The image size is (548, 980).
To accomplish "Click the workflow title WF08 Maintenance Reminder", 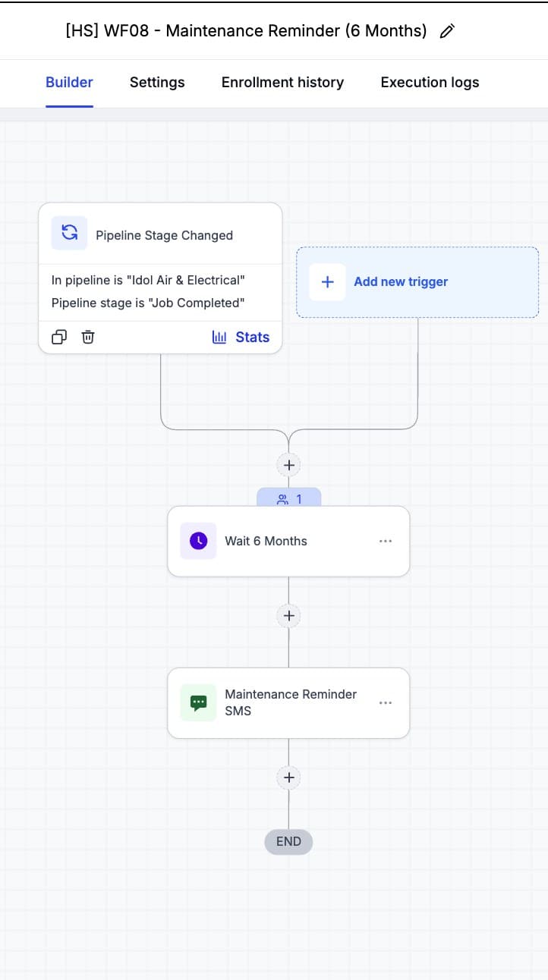I will pos(247,31).
